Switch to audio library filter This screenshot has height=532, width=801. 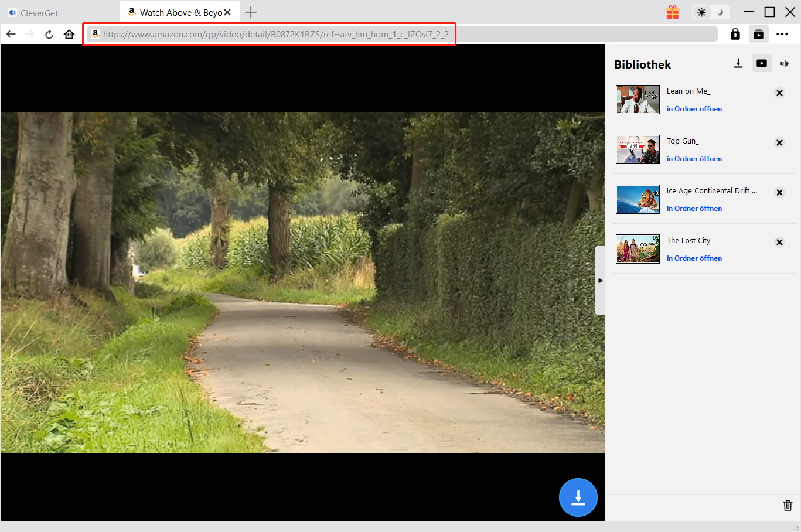(x=785, y=63)
